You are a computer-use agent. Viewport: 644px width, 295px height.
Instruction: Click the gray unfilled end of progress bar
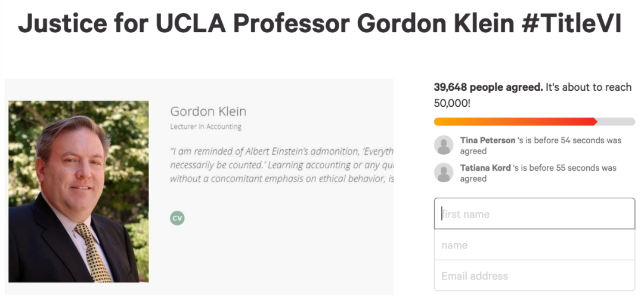[x=617, y=122]
